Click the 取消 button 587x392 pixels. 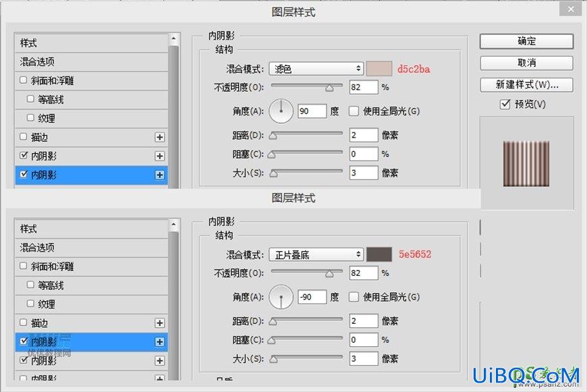526,63
